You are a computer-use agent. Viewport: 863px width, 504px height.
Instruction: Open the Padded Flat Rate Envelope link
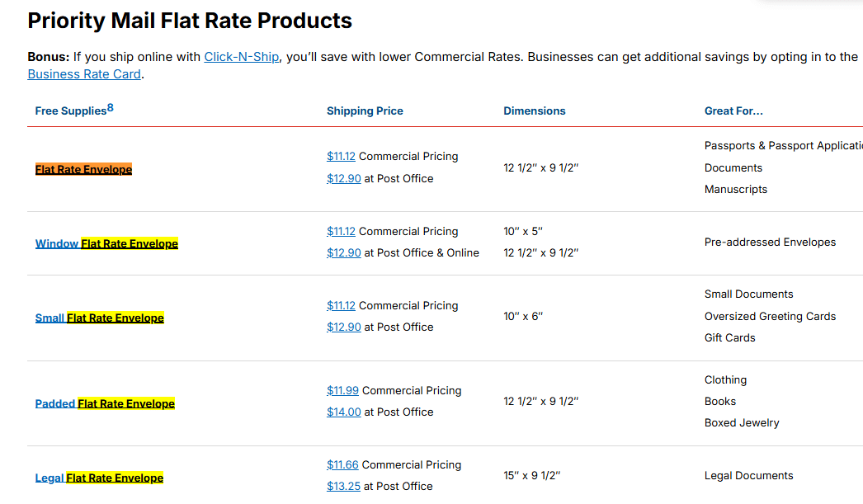coord(105,404)
